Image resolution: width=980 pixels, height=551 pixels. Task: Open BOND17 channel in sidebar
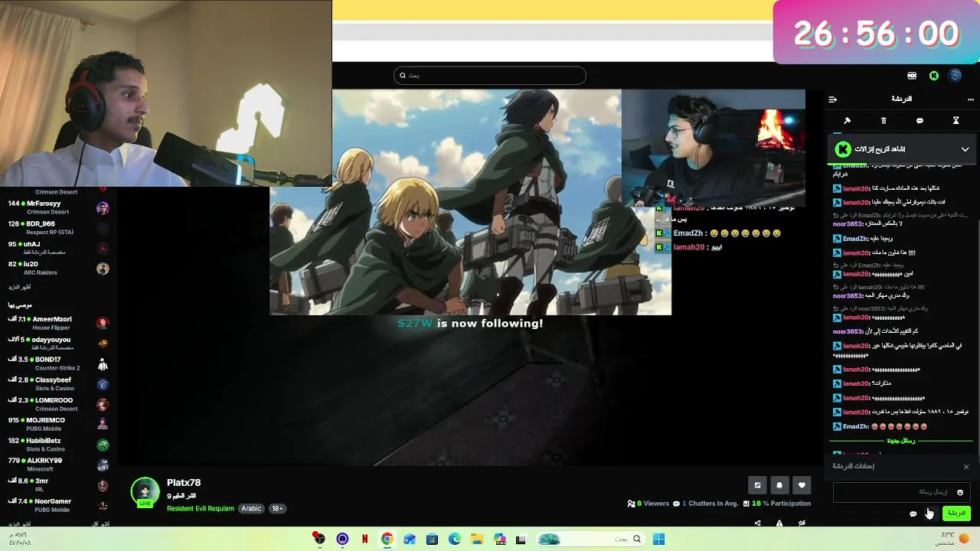[x=58, y=364]
